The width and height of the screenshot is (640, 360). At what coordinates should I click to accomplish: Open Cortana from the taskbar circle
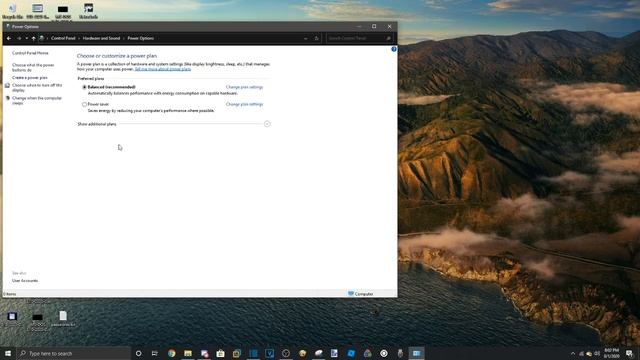click(x=138, y=353)
